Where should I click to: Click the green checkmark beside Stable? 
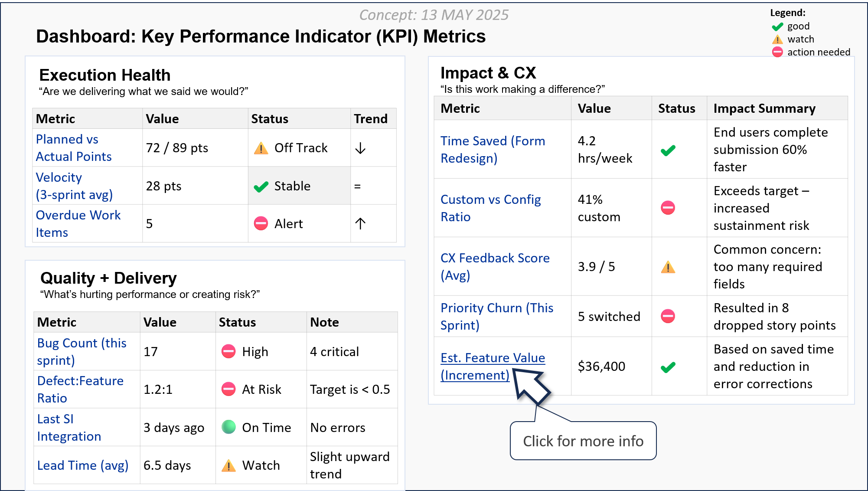[261, 187]
